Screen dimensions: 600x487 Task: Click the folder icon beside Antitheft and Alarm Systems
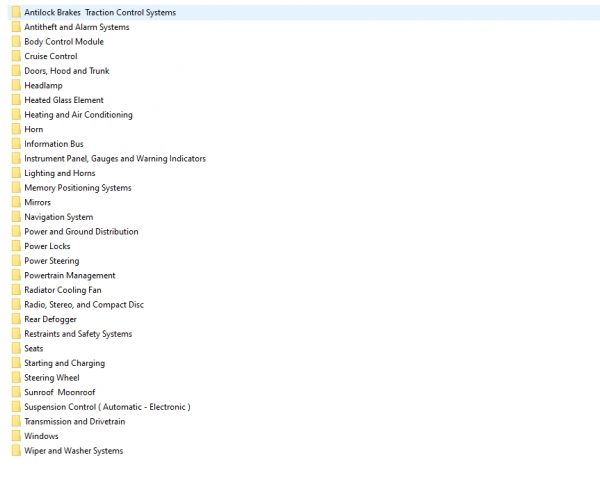(x=16, y=27)
